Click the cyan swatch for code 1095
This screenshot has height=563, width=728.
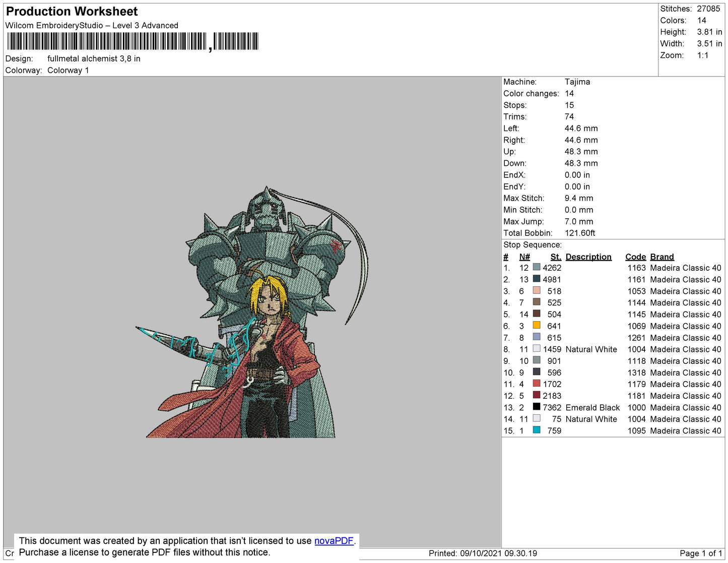537,430
